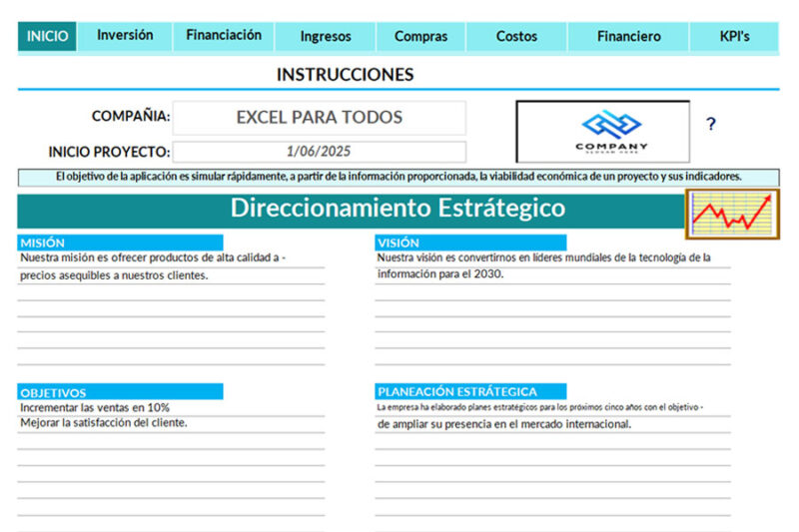799x532 pixels.
Task: Select the OBJETIVOS section header
Action: click(x=120, y=392)
